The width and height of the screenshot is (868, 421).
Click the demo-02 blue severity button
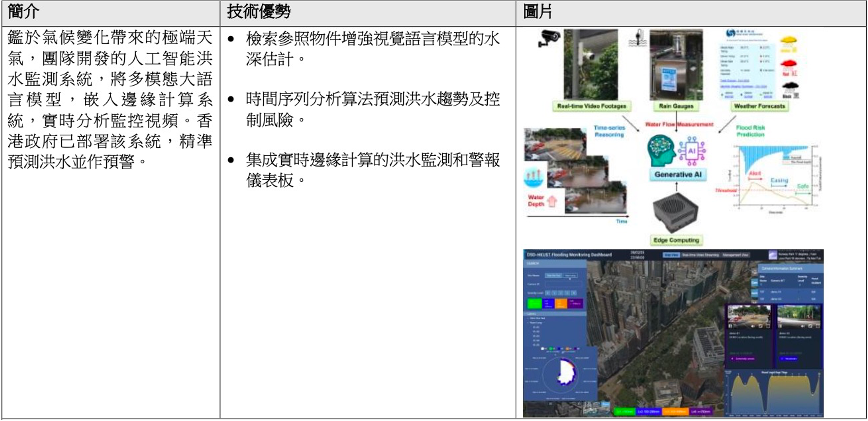(x=788, y=359)
